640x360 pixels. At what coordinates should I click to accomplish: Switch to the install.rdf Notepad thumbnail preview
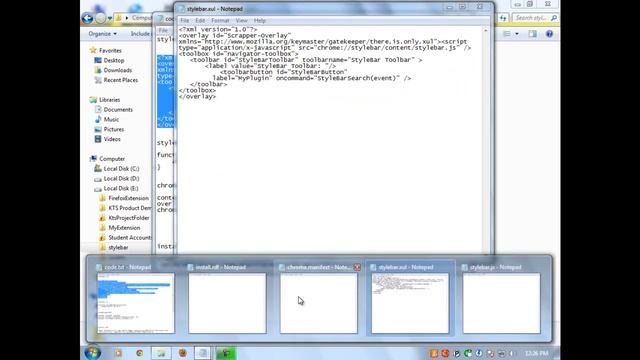point(227,303)
